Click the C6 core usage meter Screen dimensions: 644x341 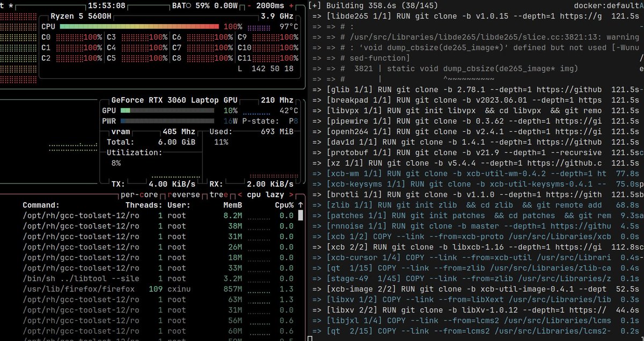203,38
